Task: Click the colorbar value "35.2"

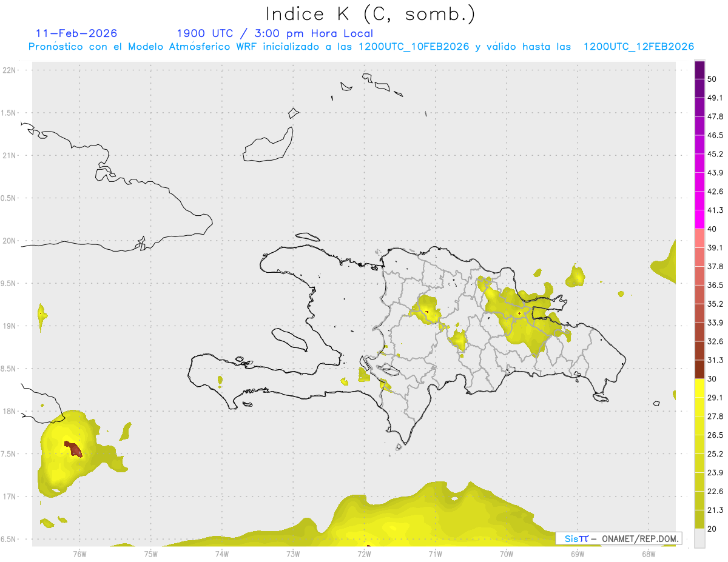Action: [x=716, y=304]
